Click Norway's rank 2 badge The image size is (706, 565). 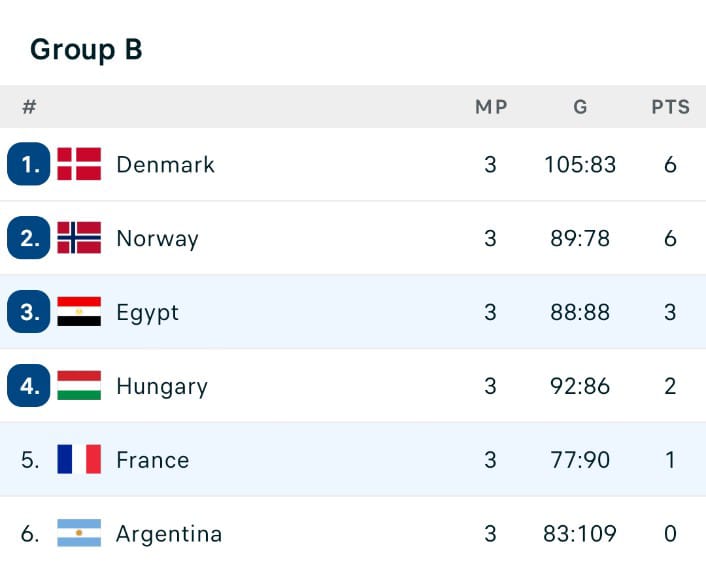pyautogui.click(x=29, y=238)
